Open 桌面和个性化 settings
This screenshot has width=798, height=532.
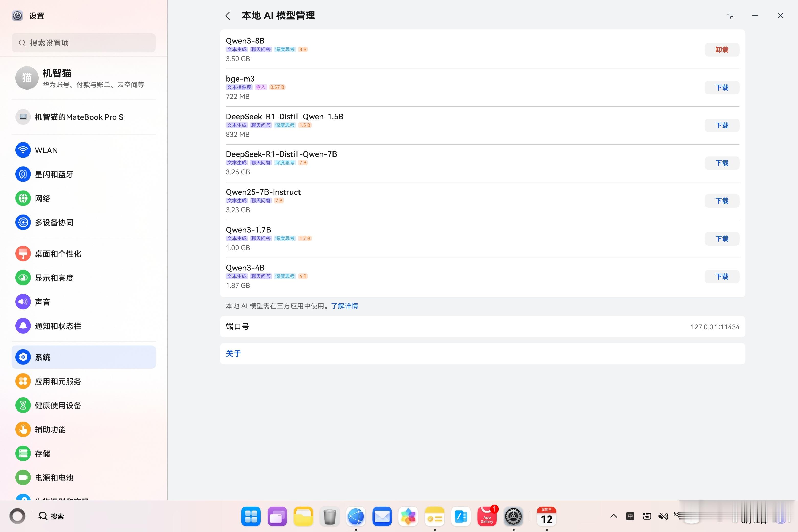[83, 254]
